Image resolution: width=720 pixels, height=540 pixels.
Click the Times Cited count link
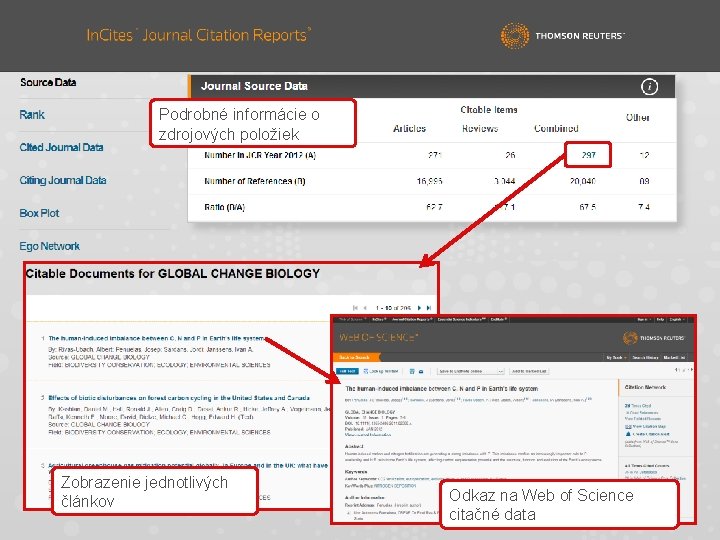[x=638, y=406]
